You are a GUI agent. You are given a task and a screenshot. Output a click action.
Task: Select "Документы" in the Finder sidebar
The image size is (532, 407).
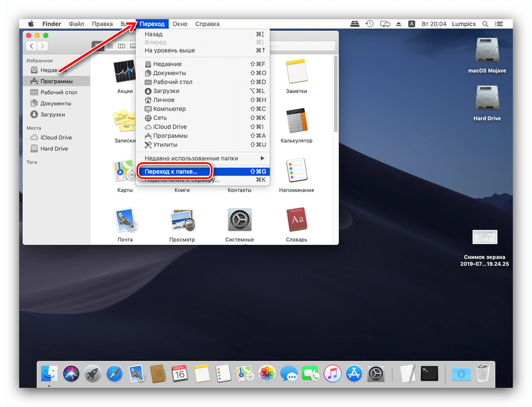tap(56, 103)
